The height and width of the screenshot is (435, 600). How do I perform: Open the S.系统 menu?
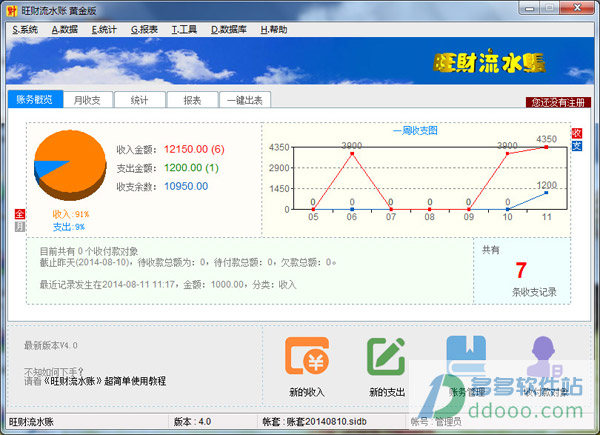point(25,29)
